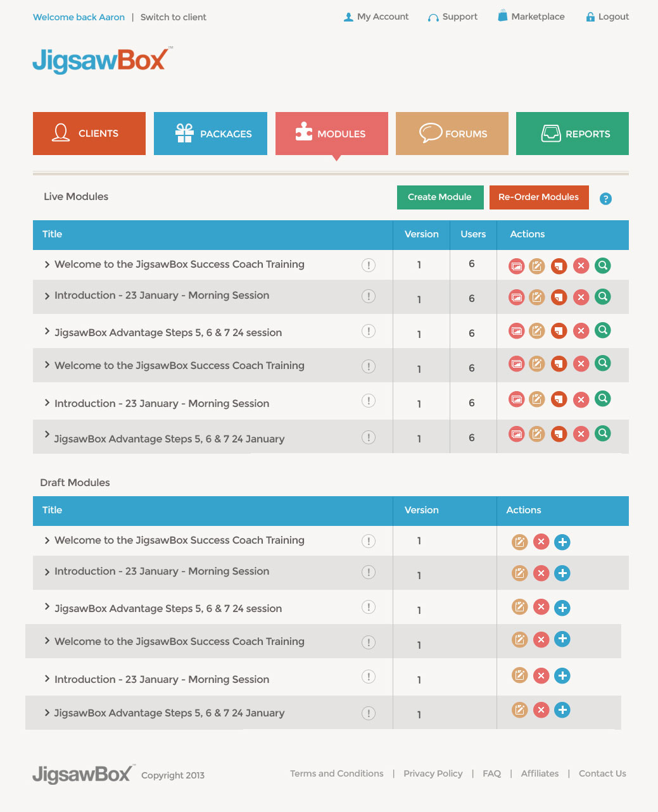Open the Clients tab
This screenshot has width=658, height=812.
click(x=89, y=134)
